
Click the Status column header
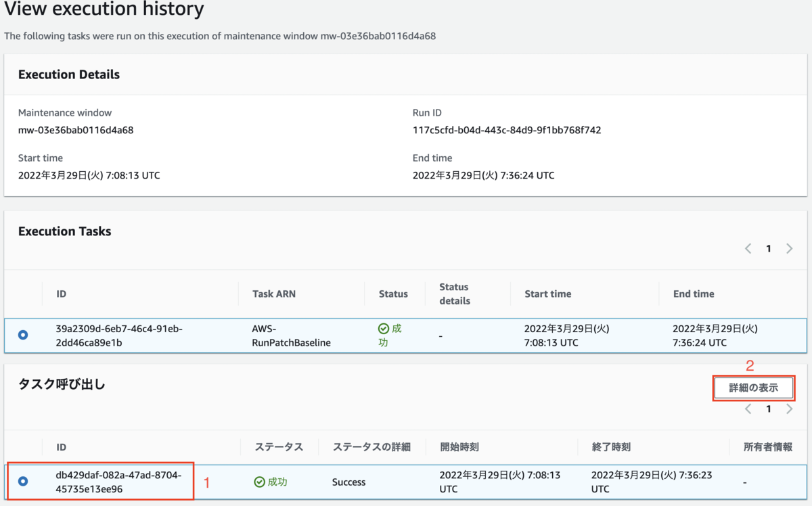pos(393,294)
